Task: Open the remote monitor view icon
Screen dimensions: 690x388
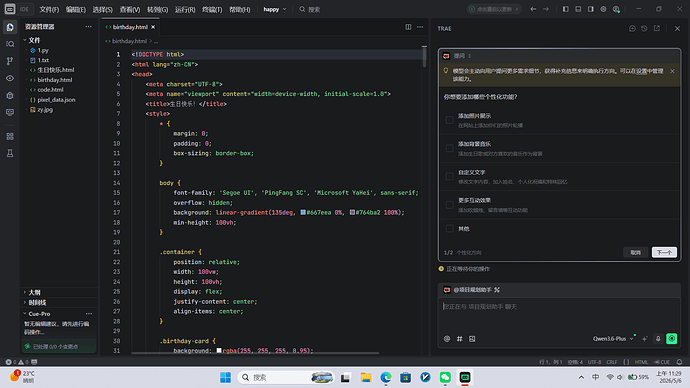Action: (10, 113)
